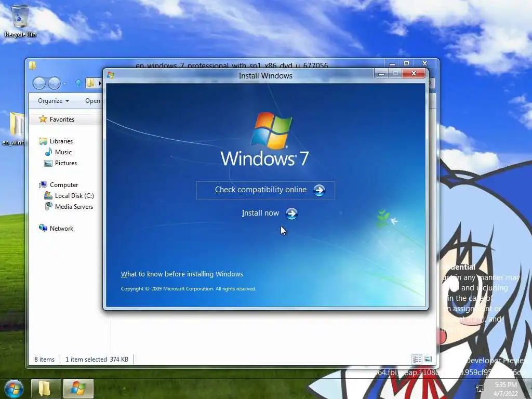Click Open in the Explorer toolbar

92,101
